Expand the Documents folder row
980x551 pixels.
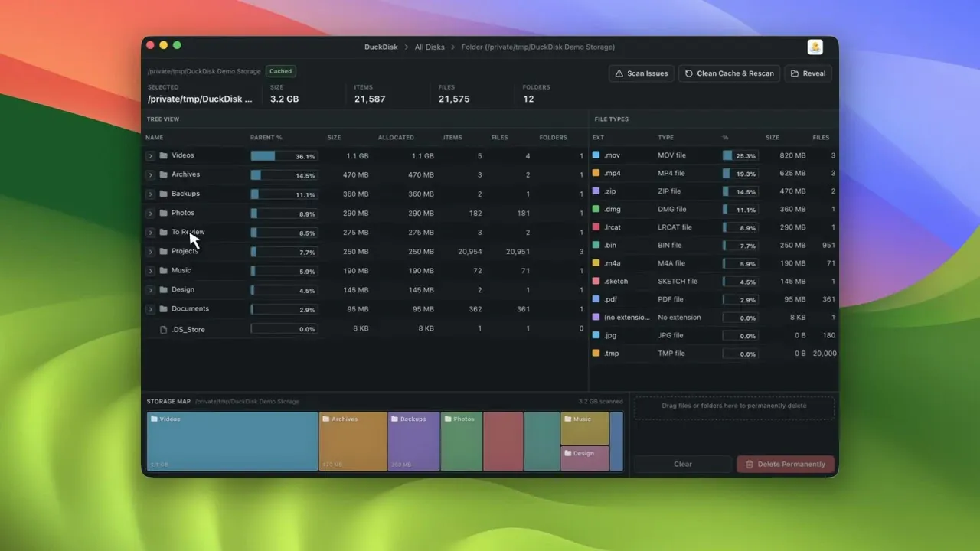coord(151,309)
